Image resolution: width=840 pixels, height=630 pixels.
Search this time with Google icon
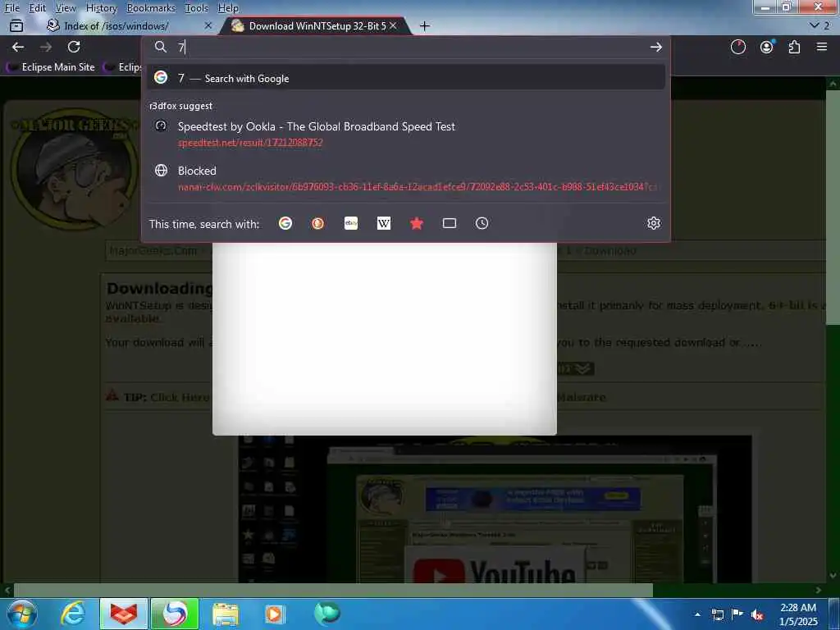pos(285,223)
